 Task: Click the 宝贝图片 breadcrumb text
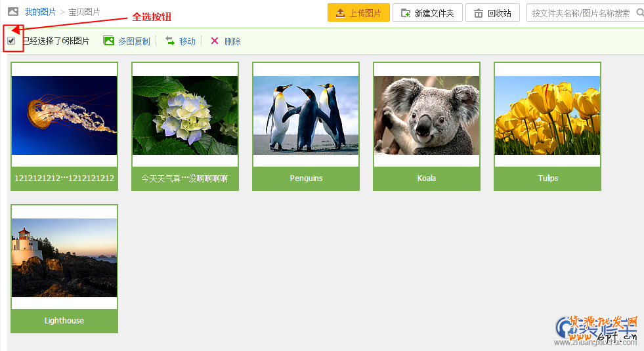[x=84, y=12]
